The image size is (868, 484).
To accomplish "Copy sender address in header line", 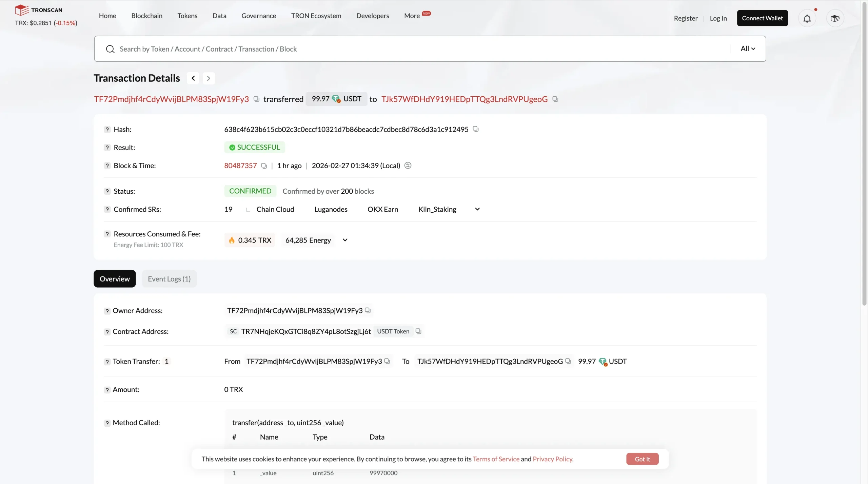I will tap(256, 99).
